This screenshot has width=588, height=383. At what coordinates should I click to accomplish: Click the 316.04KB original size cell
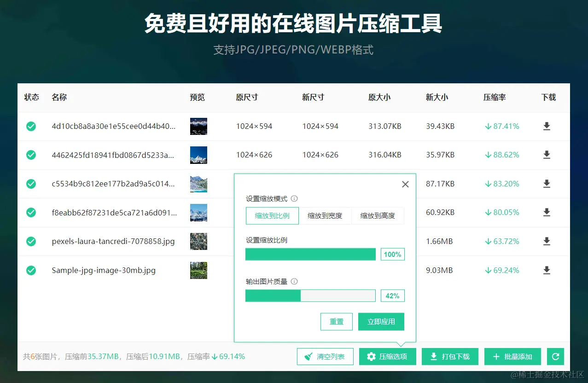pyautogui.click(x=385, y=155)
